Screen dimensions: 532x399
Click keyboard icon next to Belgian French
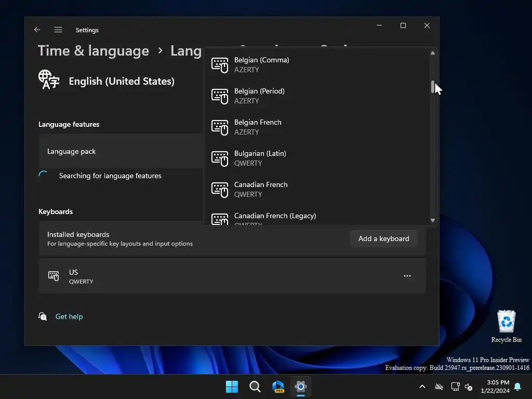(x=220, y=127)
